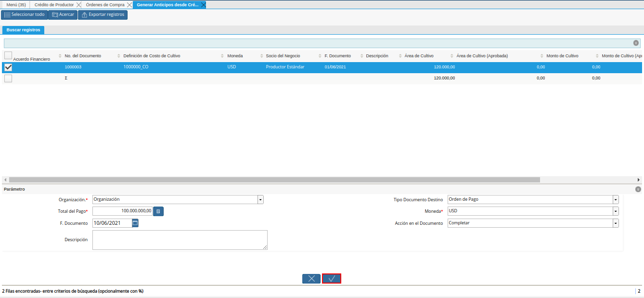Click Monto de Cultivo column header
Viewport: 644px width, 298px height.
(x=562, y=56)
